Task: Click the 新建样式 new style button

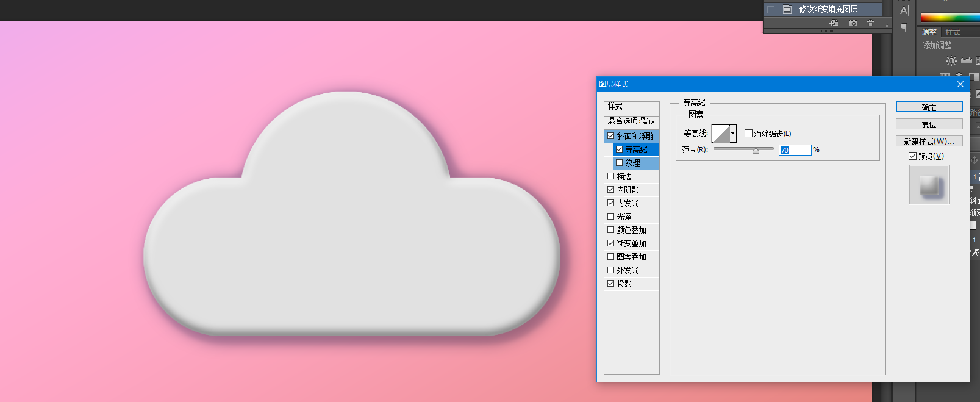Action: pyautogui.click(x=929, y=142)
